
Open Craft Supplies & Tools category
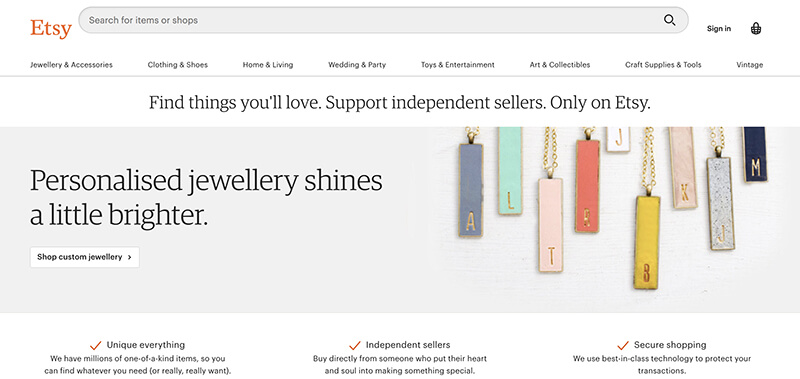click(x=663, y=65)
